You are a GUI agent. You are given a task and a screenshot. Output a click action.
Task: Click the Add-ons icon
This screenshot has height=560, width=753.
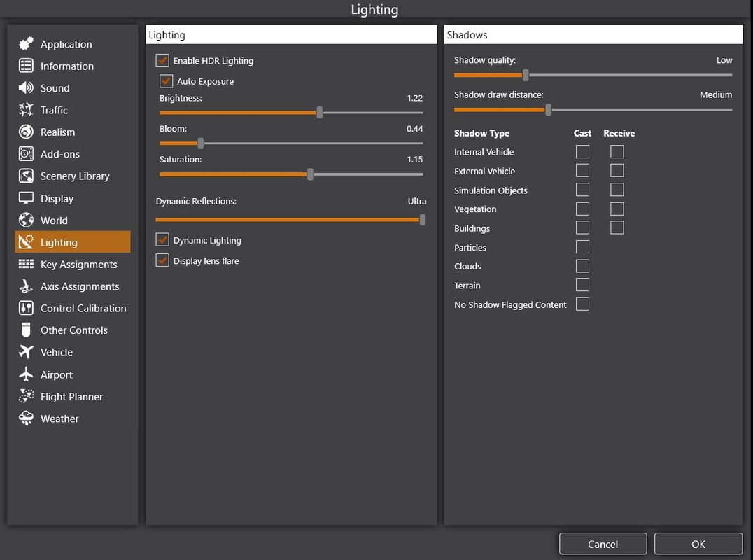(26, 154)
